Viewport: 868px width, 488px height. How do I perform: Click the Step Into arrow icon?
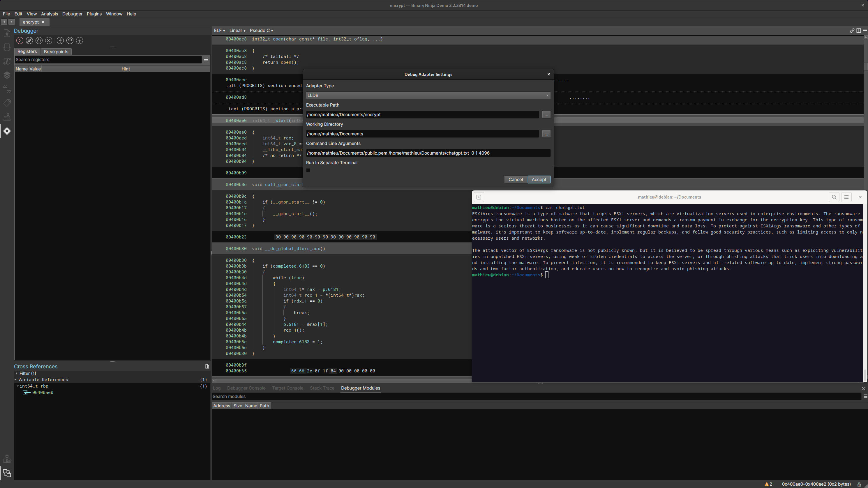coord(60,40)
